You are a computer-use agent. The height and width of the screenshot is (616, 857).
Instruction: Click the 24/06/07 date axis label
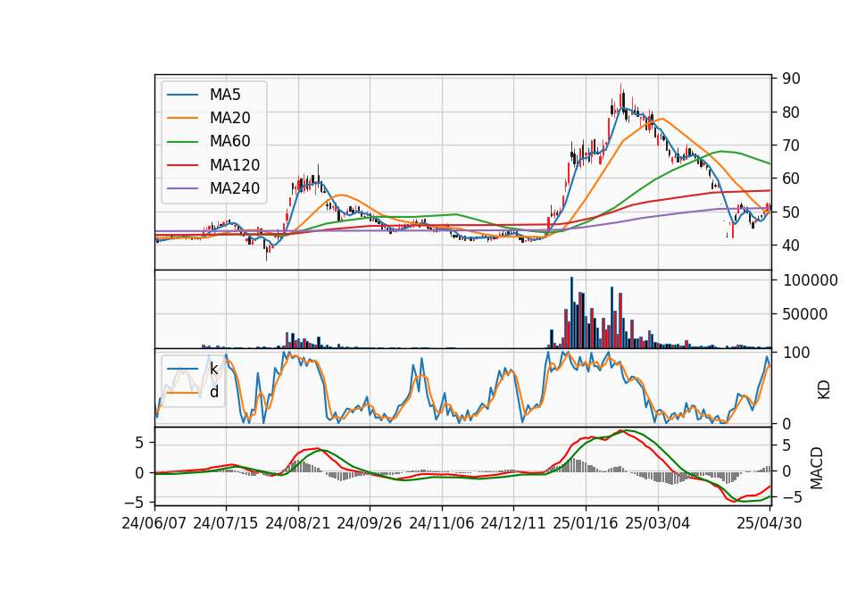tap(154, 523)
